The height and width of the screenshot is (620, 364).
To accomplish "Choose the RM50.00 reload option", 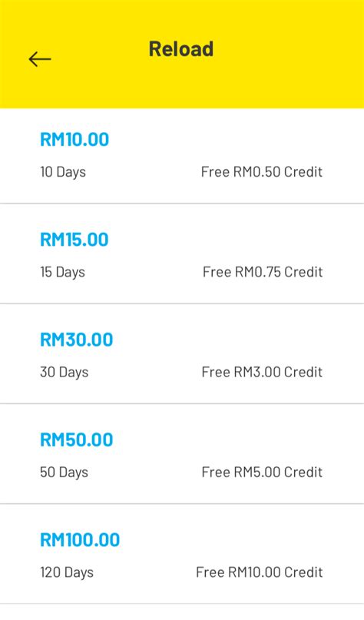I will (x=76, y=439).
